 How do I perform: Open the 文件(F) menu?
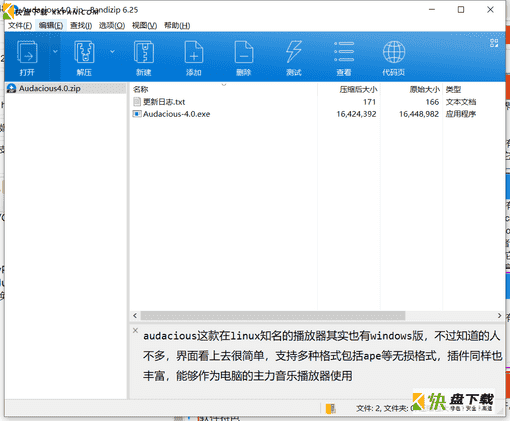(20, 25)
